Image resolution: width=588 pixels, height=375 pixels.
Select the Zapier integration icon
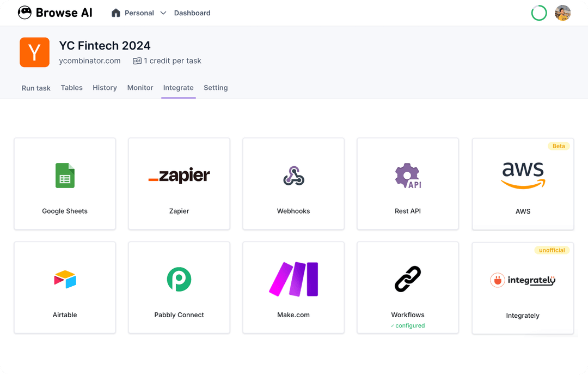(179, 176)
